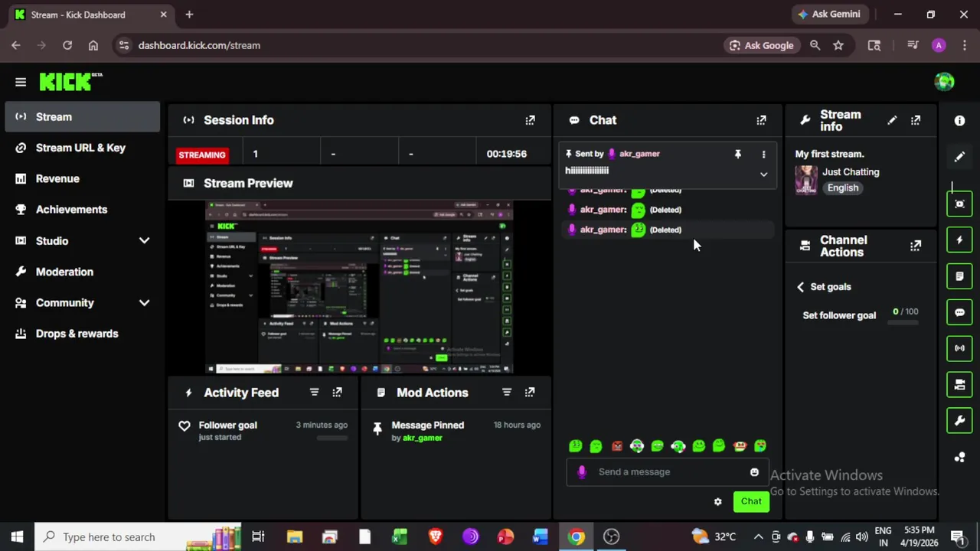Pop out the Activity Feed panel
Image resolution: width=980 pixels, height=551 pixels.
pyautogui.click(x=337, y=393)
